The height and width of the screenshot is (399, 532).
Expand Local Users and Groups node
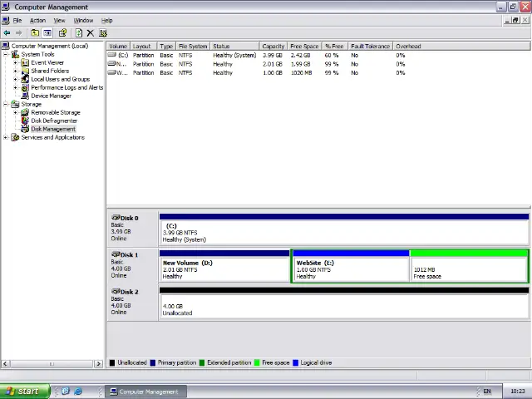click(x=15, y=79)
